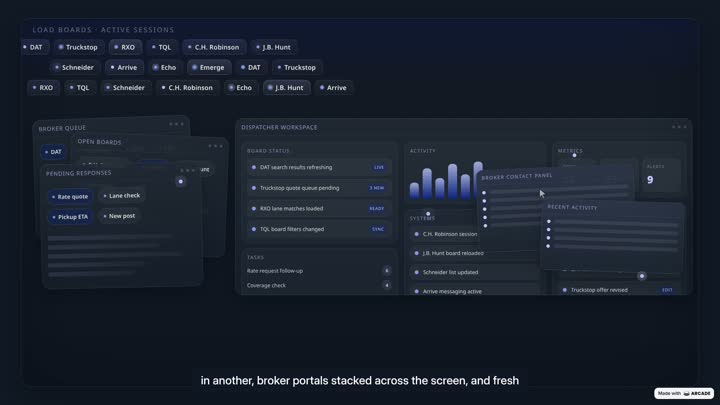Image resolution: width=720 pixels, height=405 pixels.
Task: Choose the Schneider chip before Arrive
Action: [x=74, y=68]
